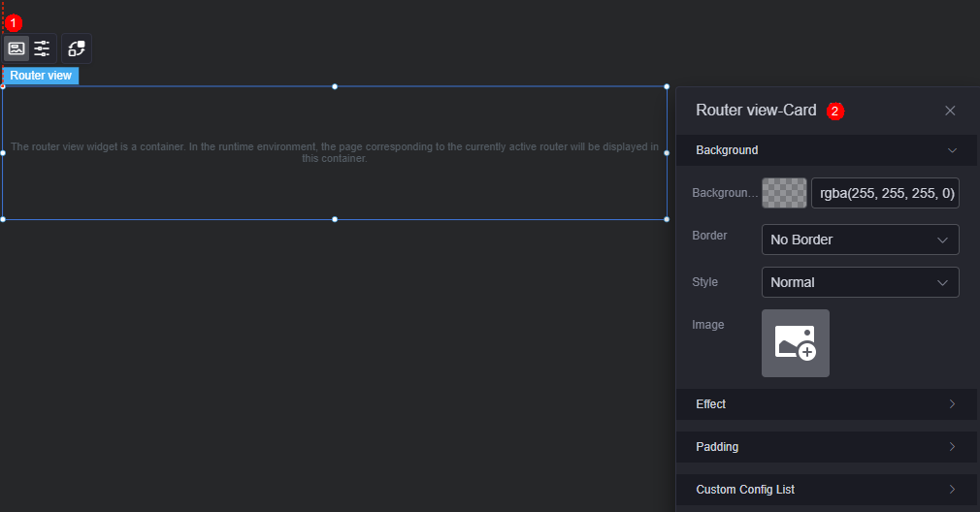Expand the Padding section
980x512 pixels.
point(827,447)
